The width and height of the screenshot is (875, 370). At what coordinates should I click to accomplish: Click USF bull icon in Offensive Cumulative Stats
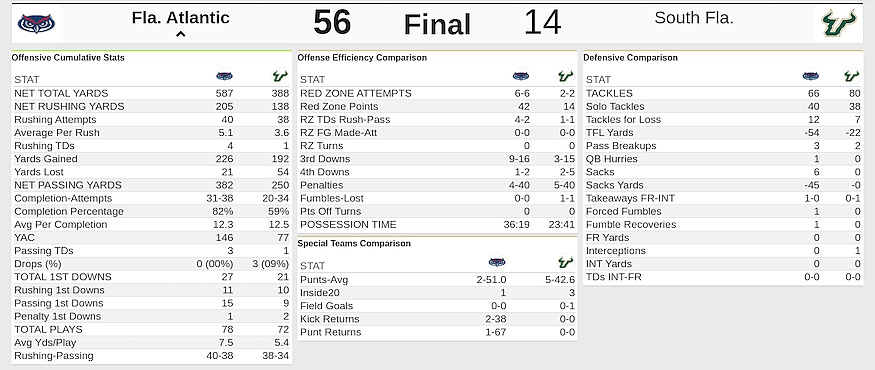click(280, 76)
